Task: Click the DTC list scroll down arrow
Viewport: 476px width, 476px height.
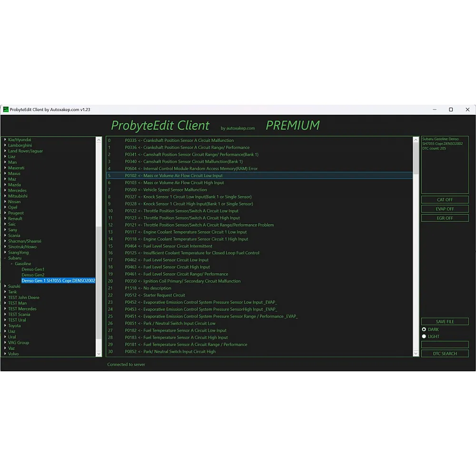Action: tap(416, 354)
